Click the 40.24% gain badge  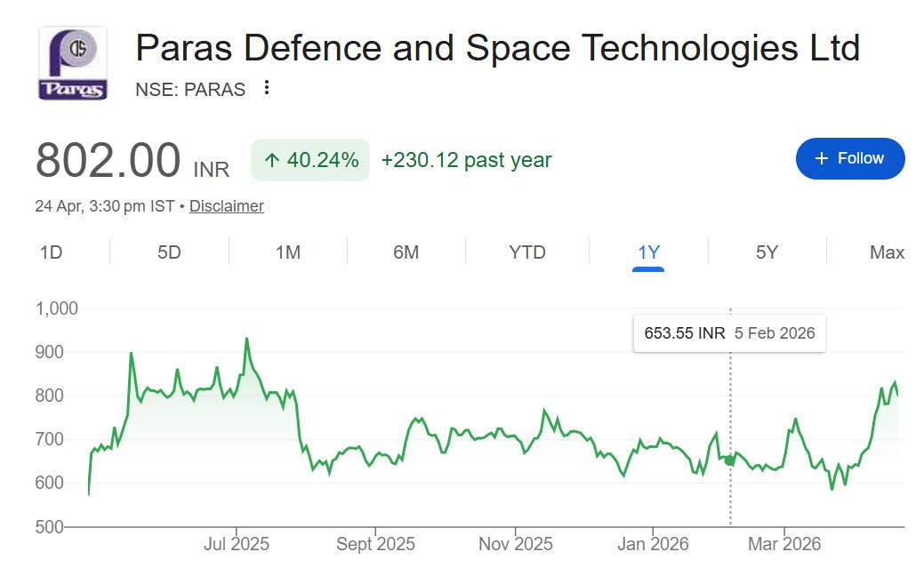click(x=310, y=160)
